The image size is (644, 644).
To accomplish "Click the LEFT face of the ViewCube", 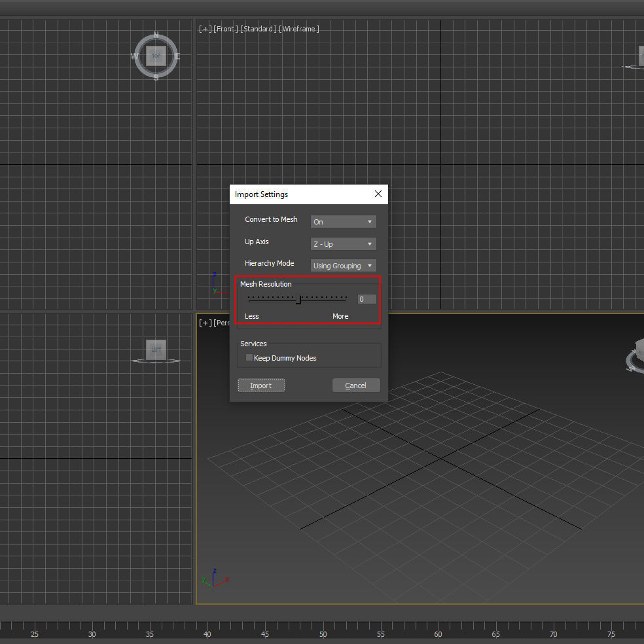I will 156,349.
